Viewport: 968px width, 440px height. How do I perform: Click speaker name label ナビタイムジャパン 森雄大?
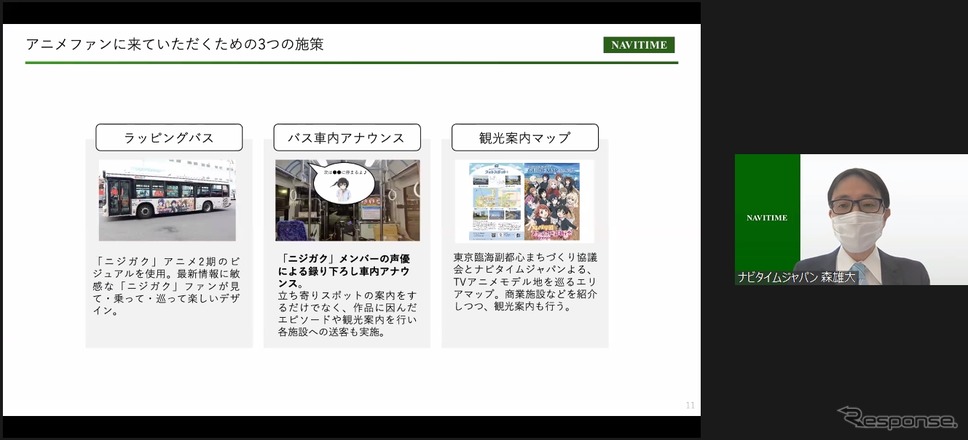point(797,278)
